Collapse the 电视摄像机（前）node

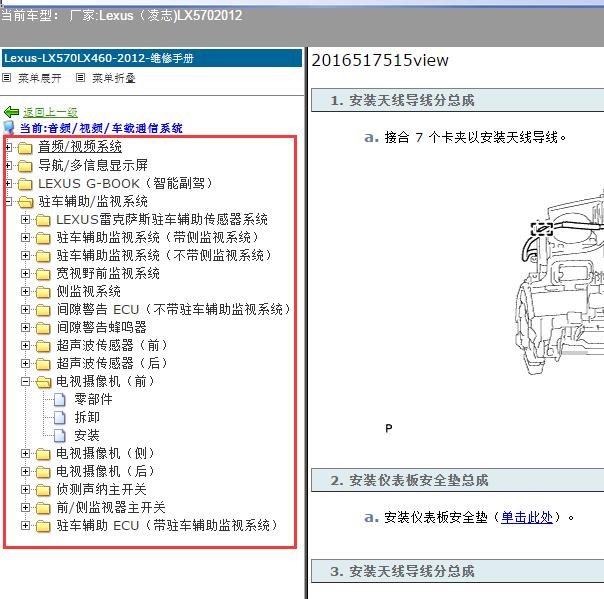point(25,381)
